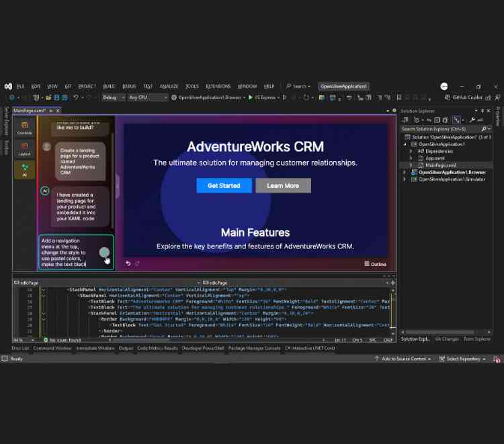The image size is (504, 444).
Task: Expand OpenSilverApplication1.Browser project node
Action: pos(405,172)
